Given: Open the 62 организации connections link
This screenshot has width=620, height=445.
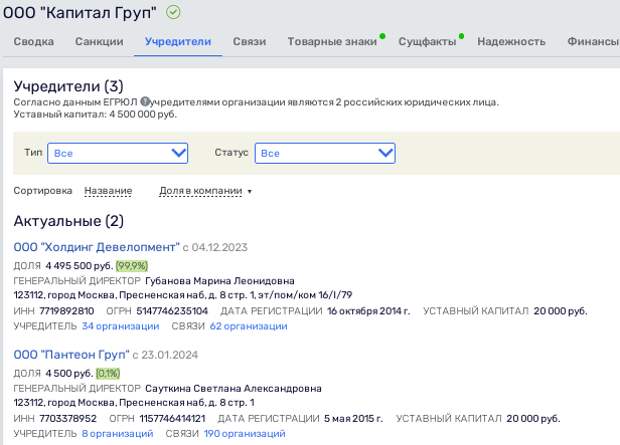Looking at the screenshot, I should (249, 326).
